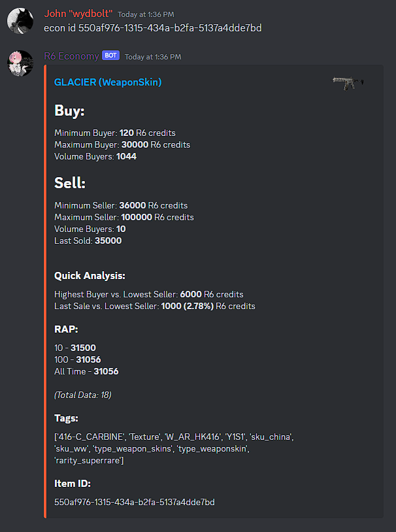This screenshot has width=396, height=532.
Task: Click the Last Sold 35000 value
Action: [108, 241]
